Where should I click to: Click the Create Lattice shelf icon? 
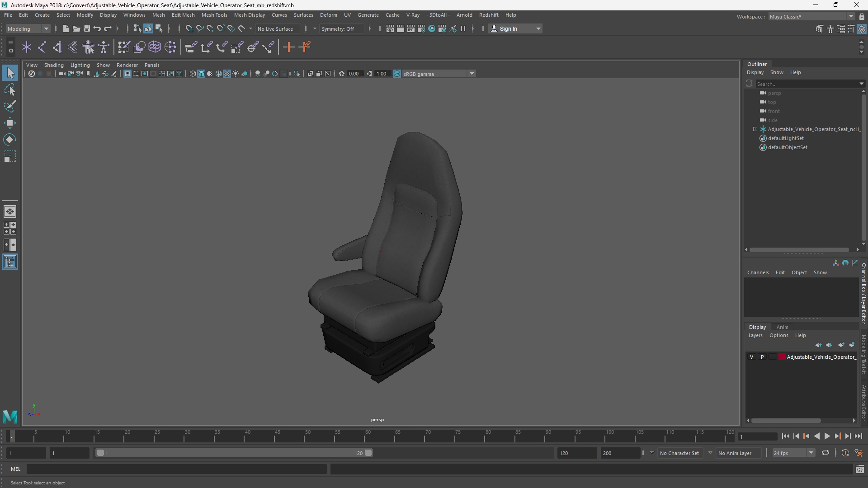point(155,47)
